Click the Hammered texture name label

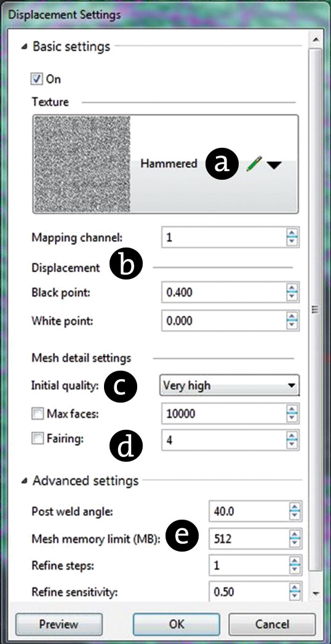tap(169, 164)
